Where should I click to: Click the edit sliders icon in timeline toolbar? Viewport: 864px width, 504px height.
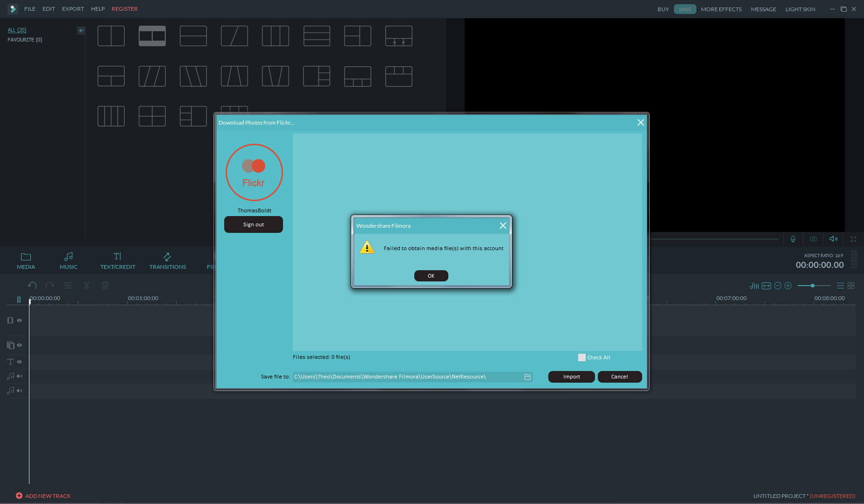[68, 285]
